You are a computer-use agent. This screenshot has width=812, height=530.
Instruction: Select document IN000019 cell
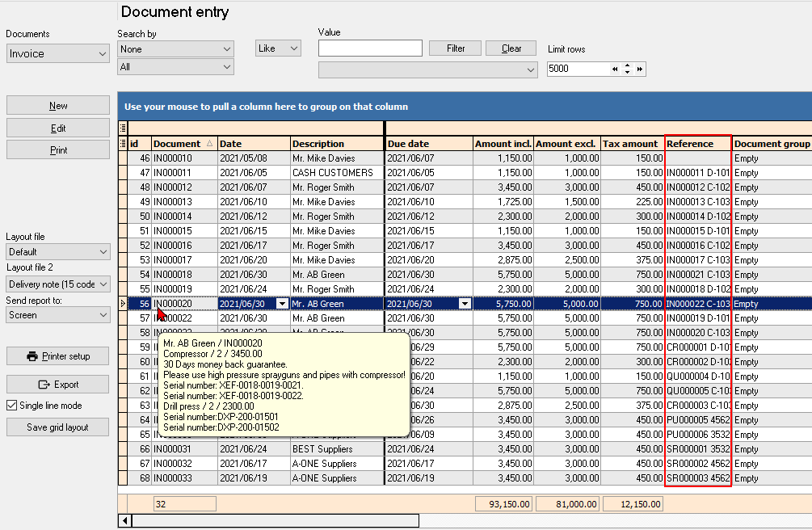184,288
